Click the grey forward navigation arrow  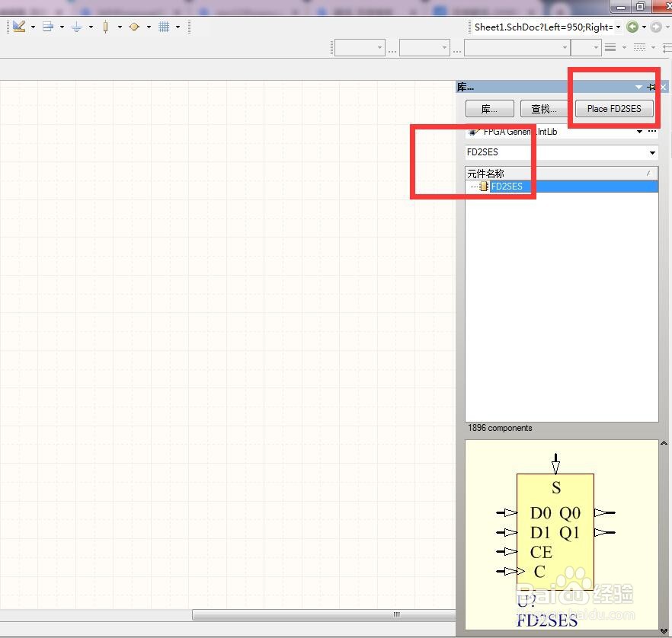[x=656, y=27]
